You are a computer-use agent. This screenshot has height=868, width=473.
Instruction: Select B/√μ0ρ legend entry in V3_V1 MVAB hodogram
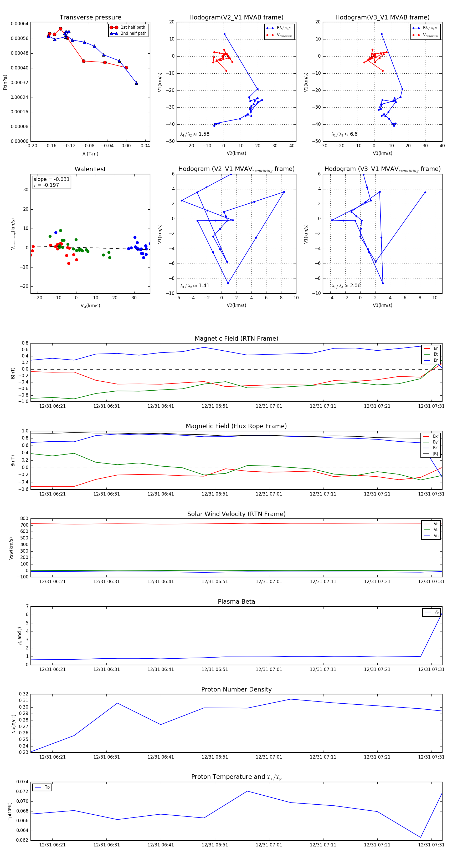tap(425, 28)
